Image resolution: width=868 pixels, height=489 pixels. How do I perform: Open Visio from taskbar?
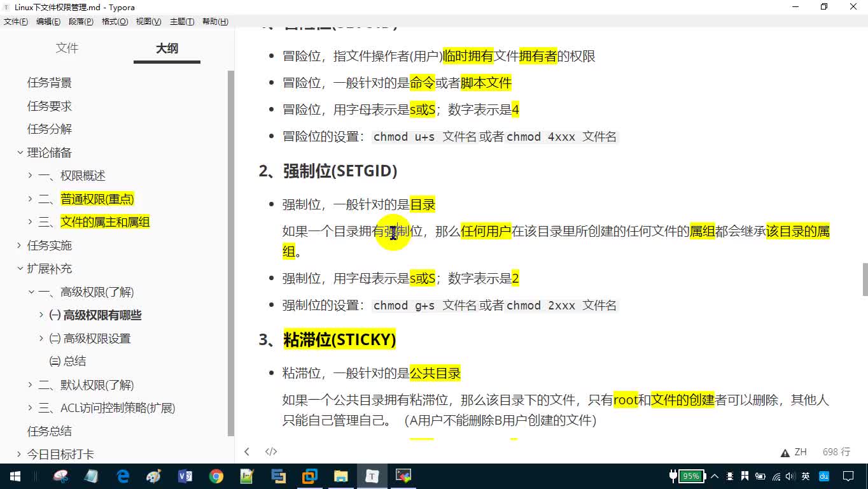click(185, 476)
